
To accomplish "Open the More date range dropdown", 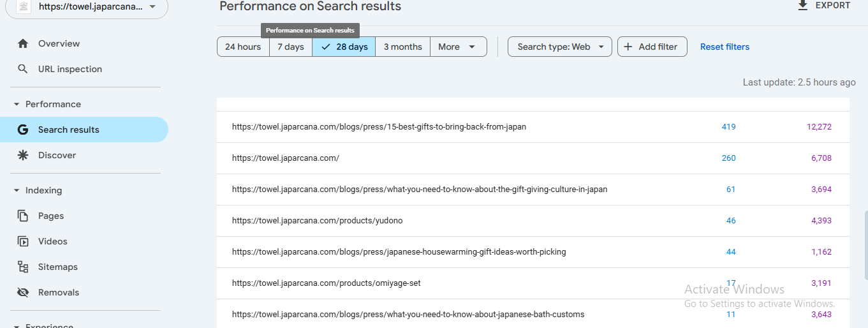I will click(458, 47).
